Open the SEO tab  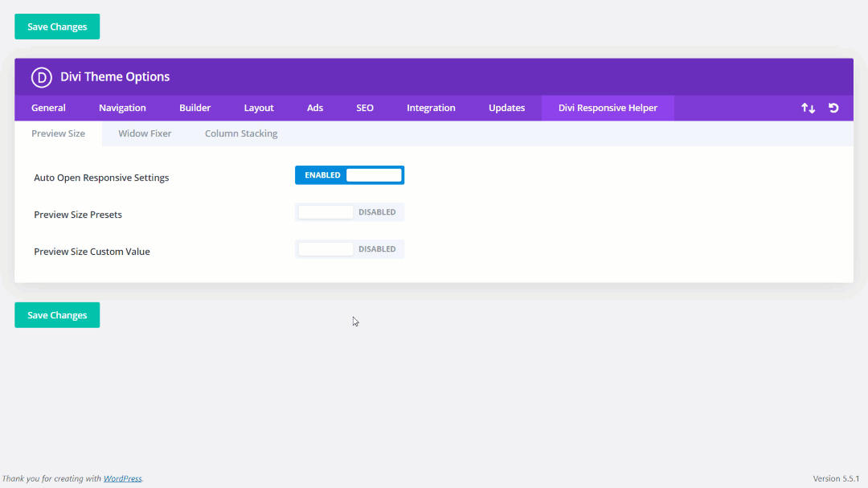pyautogui.click(x=365, y=108)
